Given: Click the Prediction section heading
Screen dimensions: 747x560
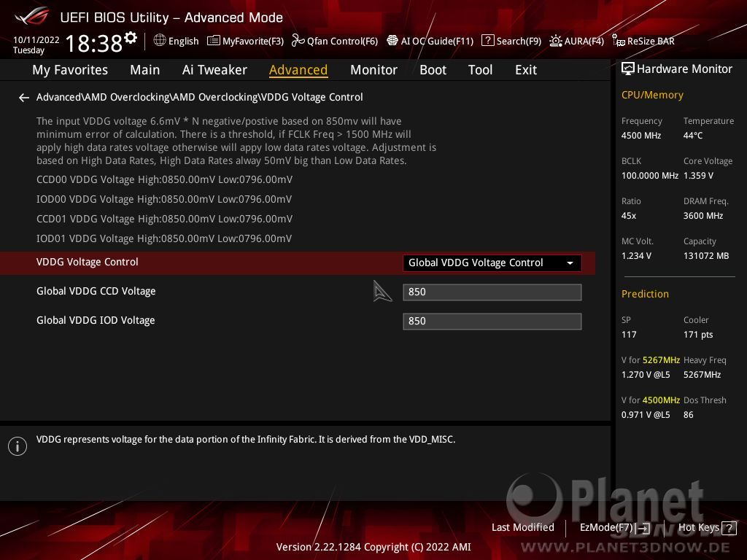Looking at the screenshot, I should (645, 295).
